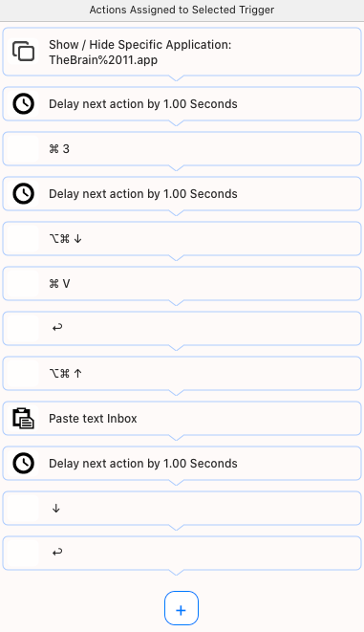Click the Actions Assigned to Selected Trigger header
364x632 pixels.
pos(182,10)
